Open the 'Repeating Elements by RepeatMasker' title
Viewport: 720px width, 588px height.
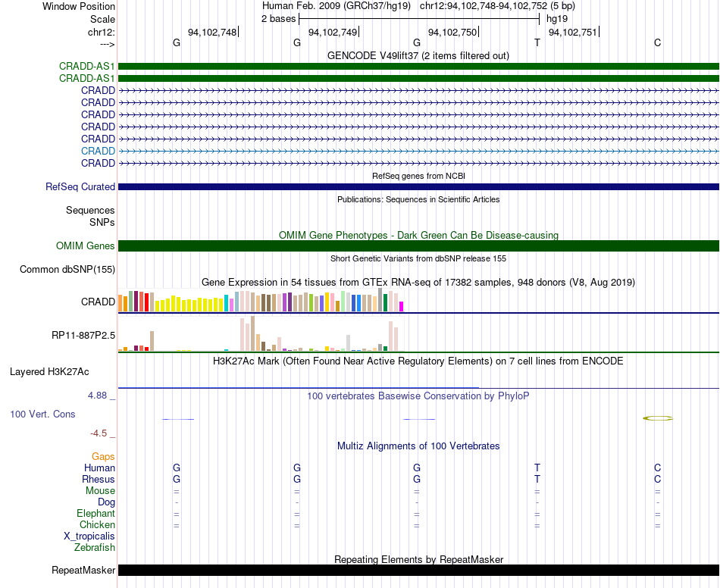pos(418,559)
